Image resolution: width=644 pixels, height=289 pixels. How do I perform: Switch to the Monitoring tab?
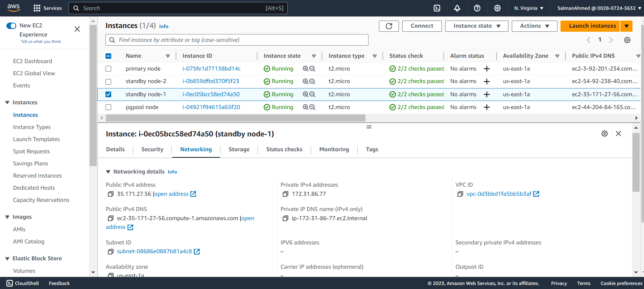pyautogui.click(x=334, y=149)
